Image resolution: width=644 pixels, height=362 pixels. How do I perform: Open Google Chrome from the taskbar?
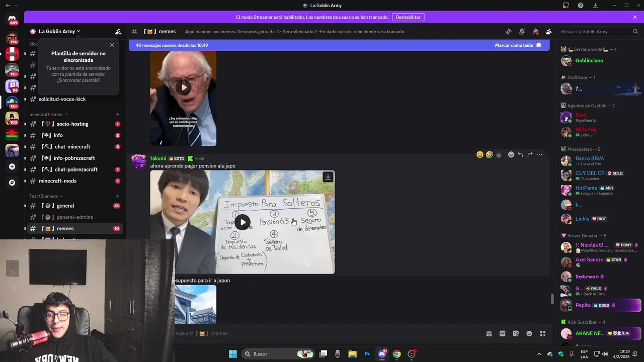coord(396,354)
